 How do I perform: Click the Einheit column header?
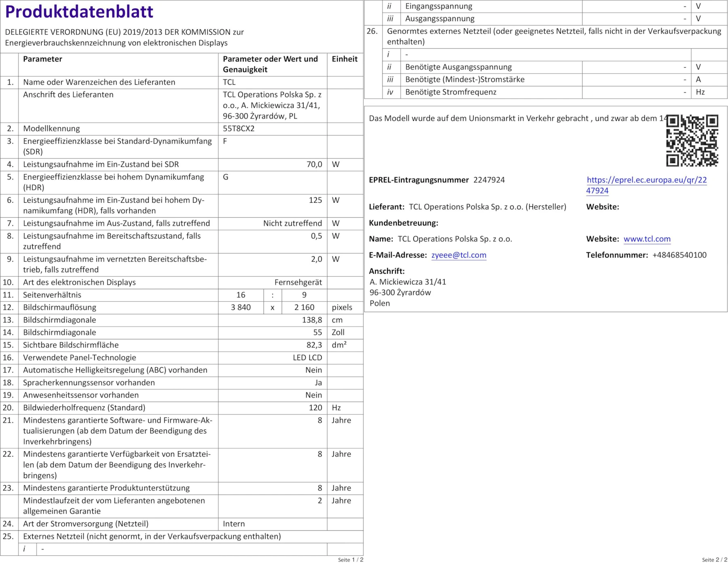tap(345, 59)
